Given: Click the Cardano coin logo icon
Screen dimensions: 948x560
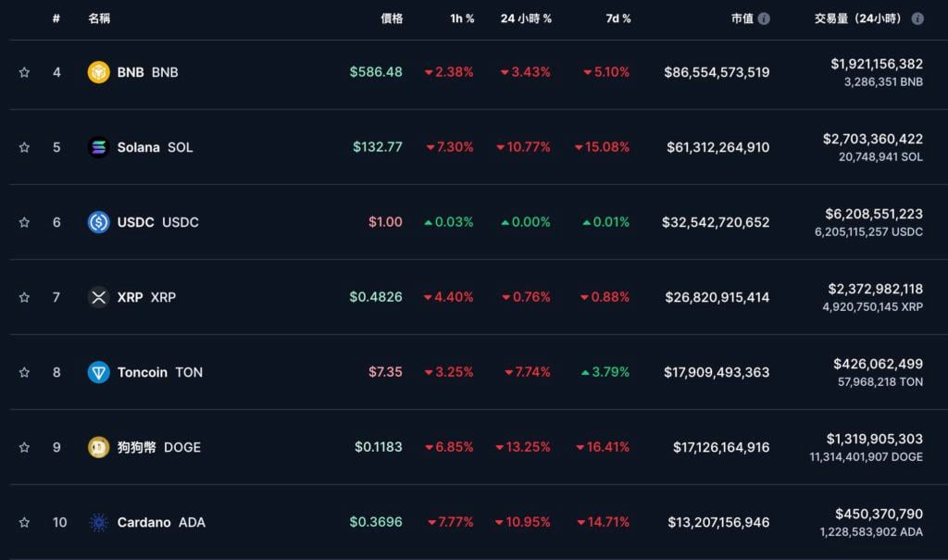Looking at the screenshot, I should [98, 522].
